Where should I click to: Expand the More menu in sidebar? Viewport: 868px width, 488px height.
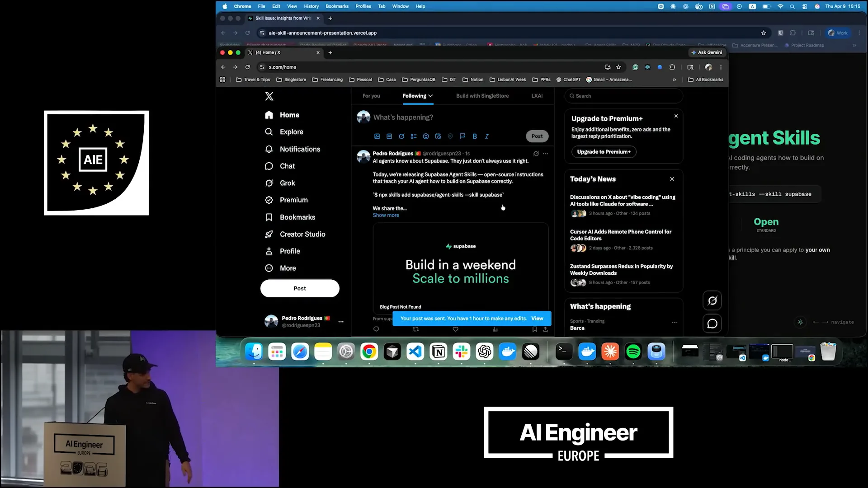tap(280, 268)
